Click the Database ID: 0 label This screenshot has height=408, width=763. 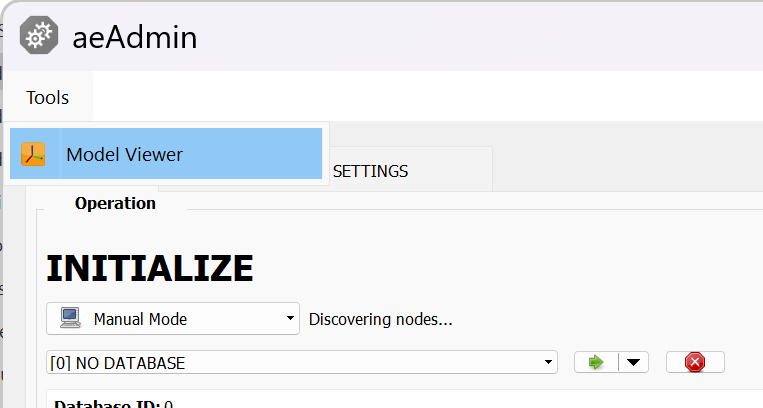point(113,404)
